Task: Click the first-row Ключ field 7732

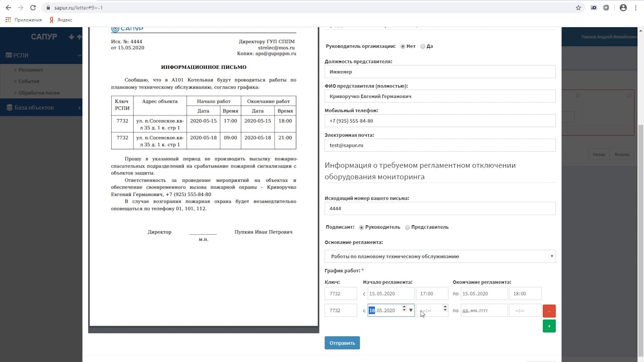Action: (341, 294)
